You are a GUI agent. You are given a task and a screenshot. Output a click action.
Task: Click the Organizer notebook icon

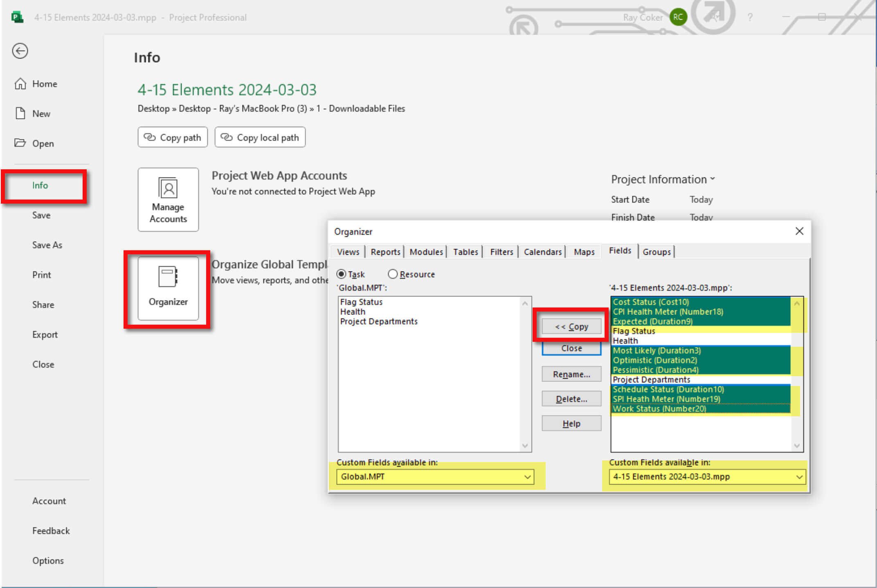pos(168,277)
